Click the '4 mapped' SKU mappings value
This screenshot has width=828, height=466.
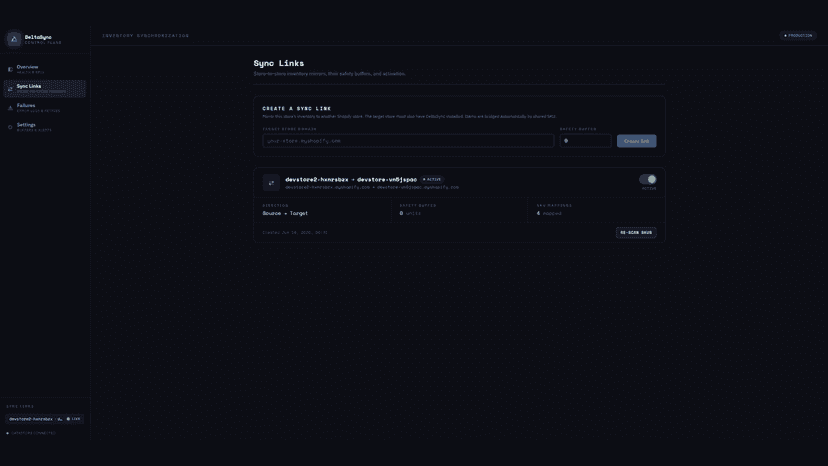pos(549,213)
